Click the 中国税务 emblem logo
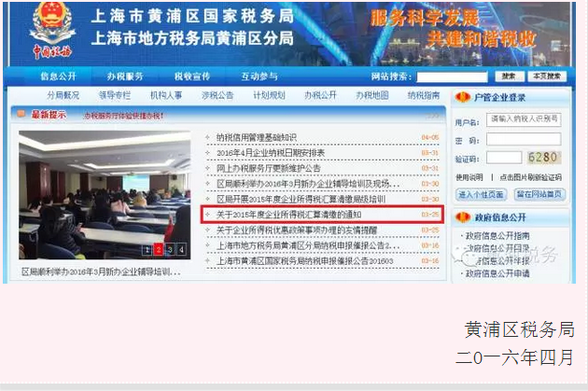This screenshot has height=391, width=588. (x=52, y=31)
